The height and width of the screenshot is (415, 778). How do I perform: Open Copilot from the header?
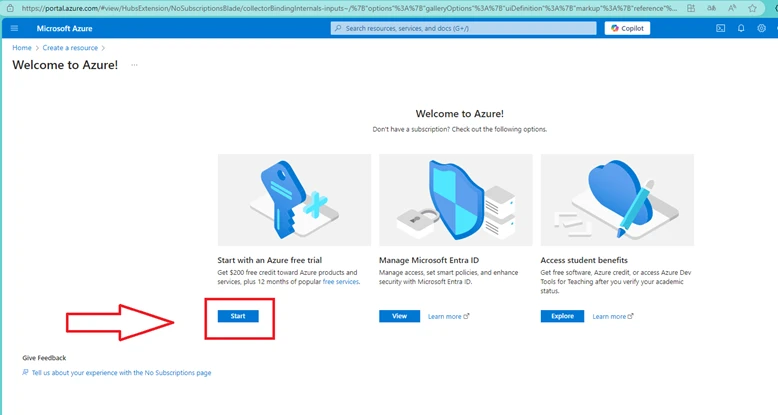(627, 28)
